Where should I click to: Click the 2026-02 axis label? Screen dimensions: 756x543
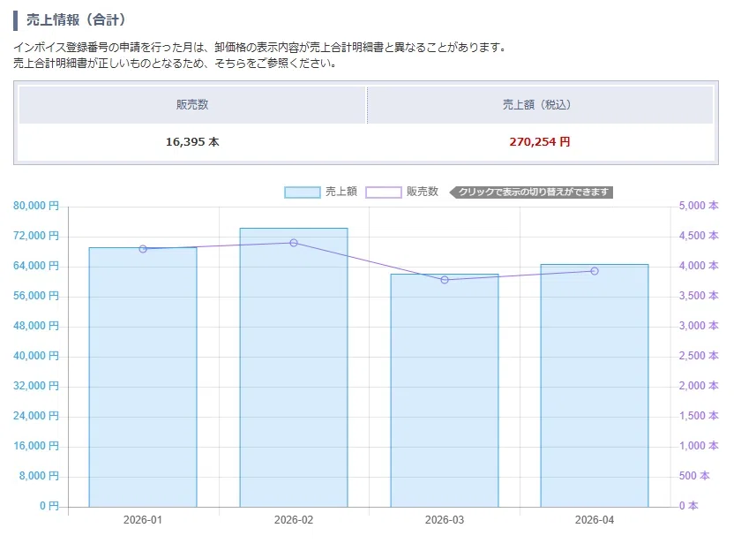pyautogui.click(x=294, y=520)
